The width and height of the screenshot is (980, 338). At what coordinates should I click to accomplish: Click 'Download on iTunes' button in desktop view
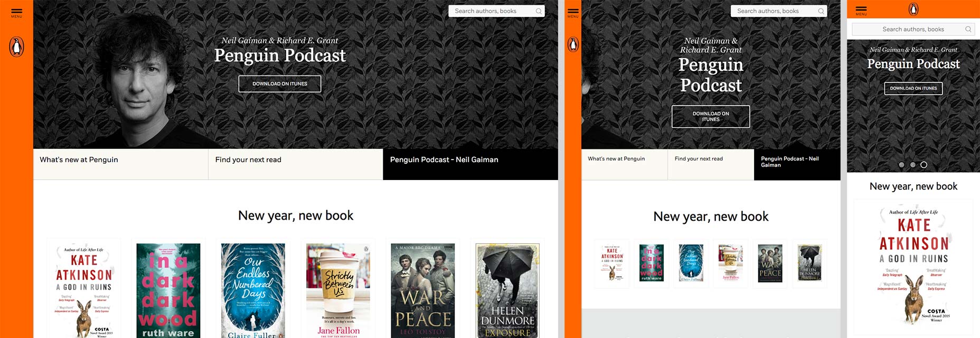point(280,84)
